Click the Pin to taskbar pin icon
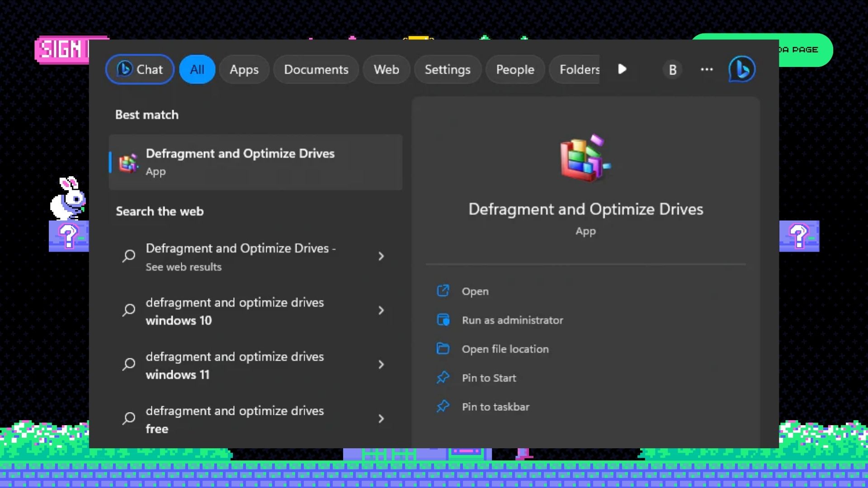Screen dimensions: 868x488 coord(443,406)
